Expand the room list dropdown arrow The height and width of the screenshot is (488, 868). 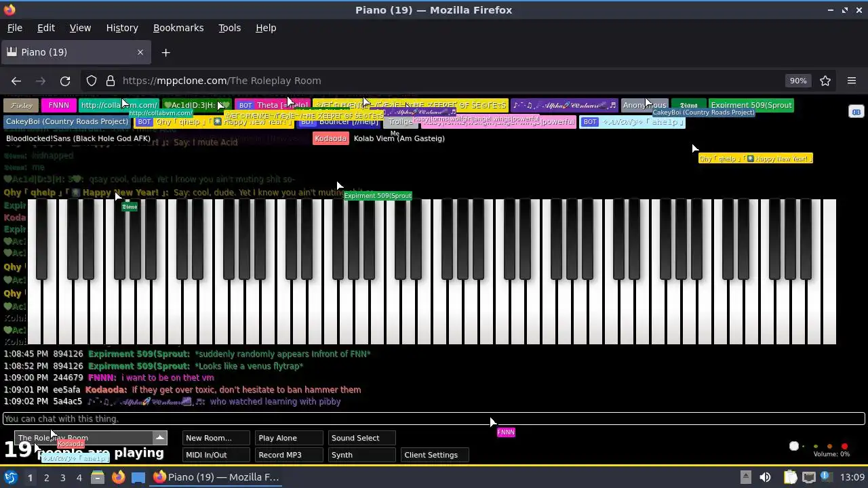(x=160, y=438)
